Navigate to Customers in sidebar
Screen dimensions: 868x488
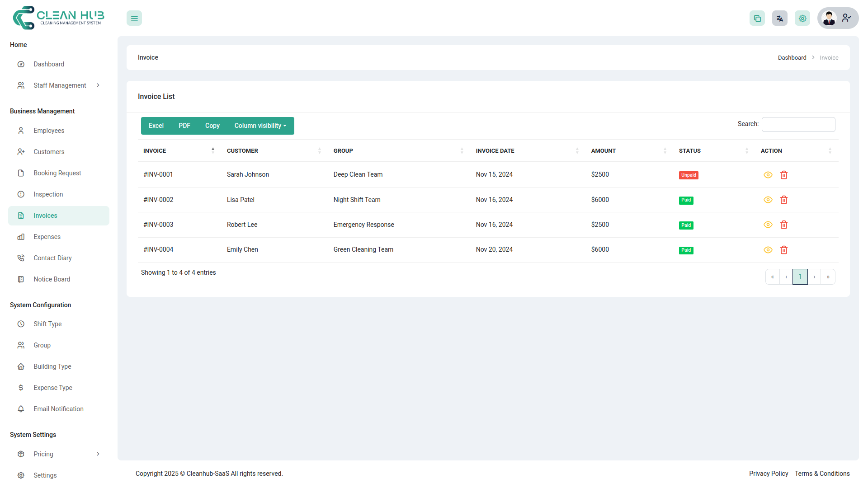pyautogui.click(x=49, y=152)
